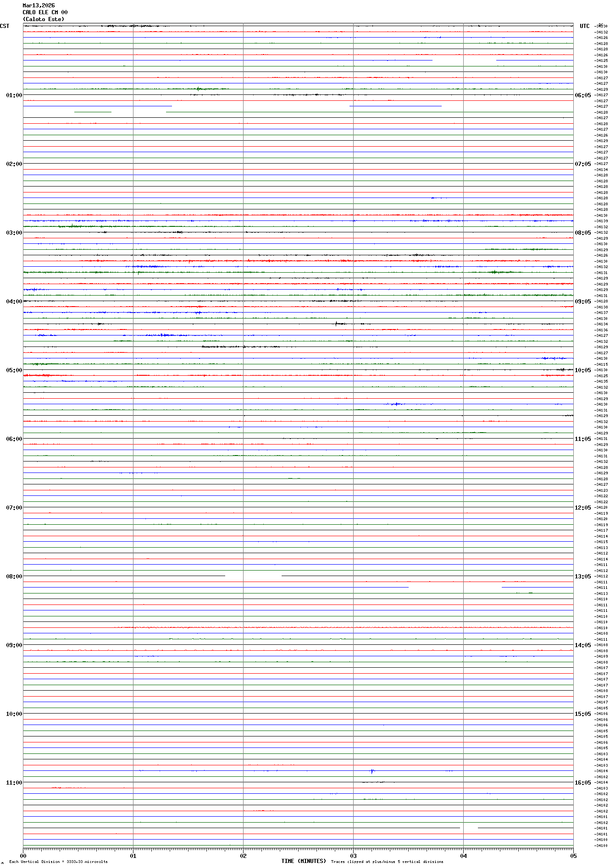610x868 pixels.
Task: Select the 04 minute tick on x-axis
Action: pyautogui.click(x=463, y=856)
